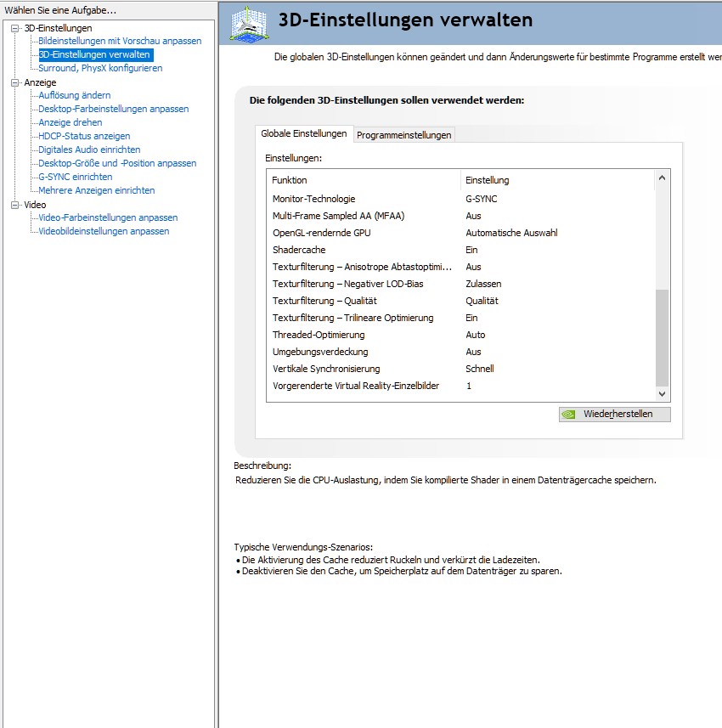This screenshot has height=728, width=722.
Task: Click the settings list scroll up arrow
Action: pyautogui.click(x=662, y=178)
